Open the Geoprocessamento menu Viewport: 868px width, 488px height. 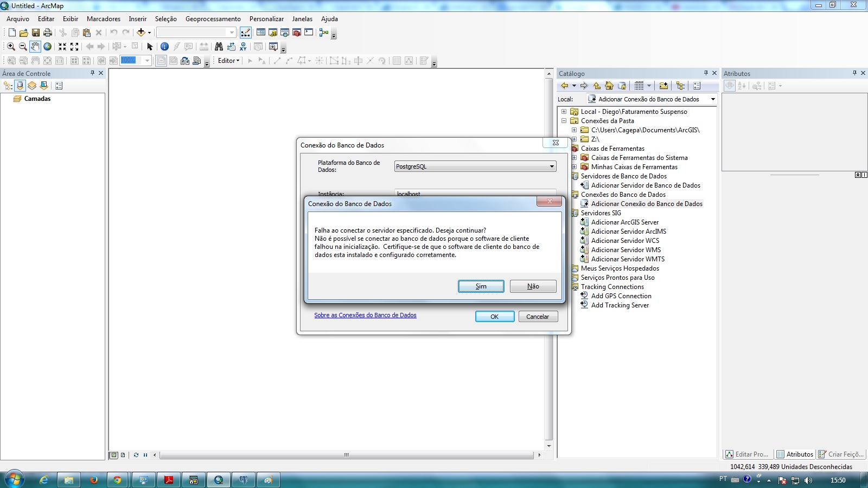coord(213,19)
